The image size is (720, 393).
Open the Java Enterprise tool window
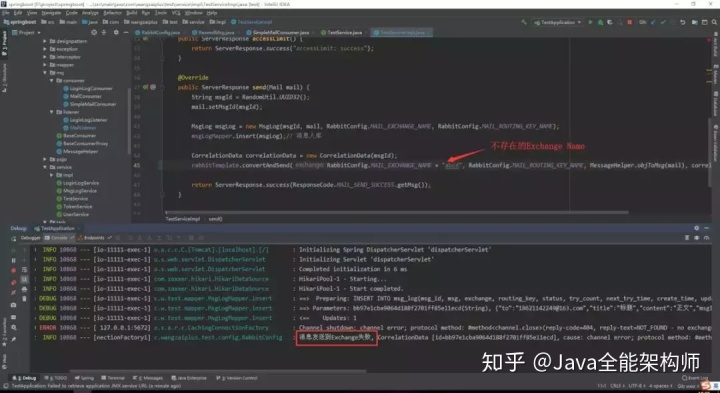(189, 378)
